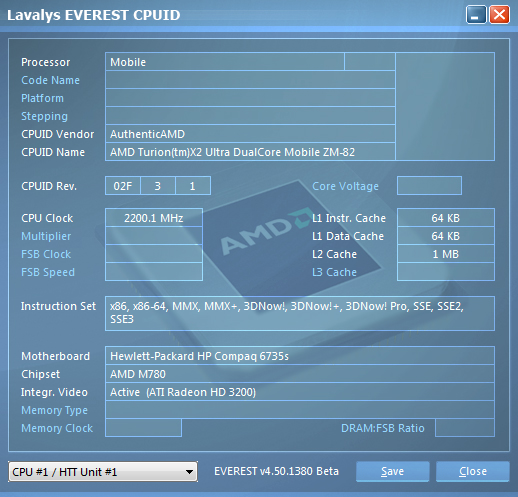Click the Lavalys EVEREST CPUID title bar text
Image resolution: width=518 pixels, height=497 pixels.
(94, 15)
